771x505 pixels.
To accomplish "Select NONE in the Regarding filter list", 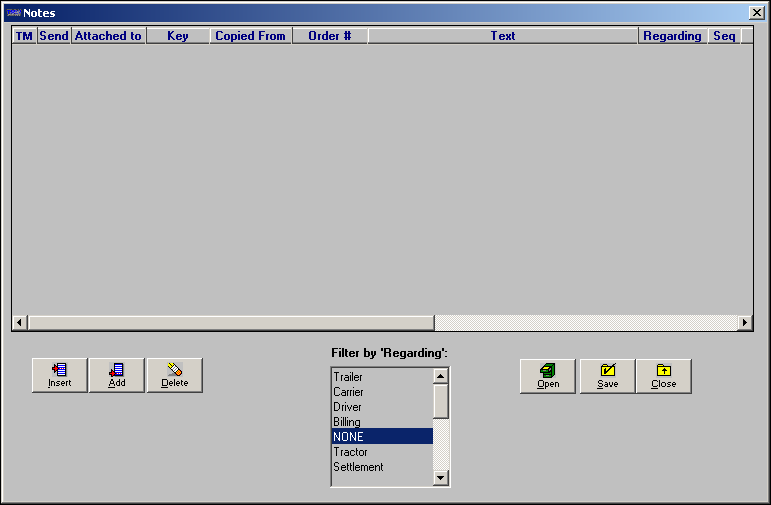I will [382, 436].
